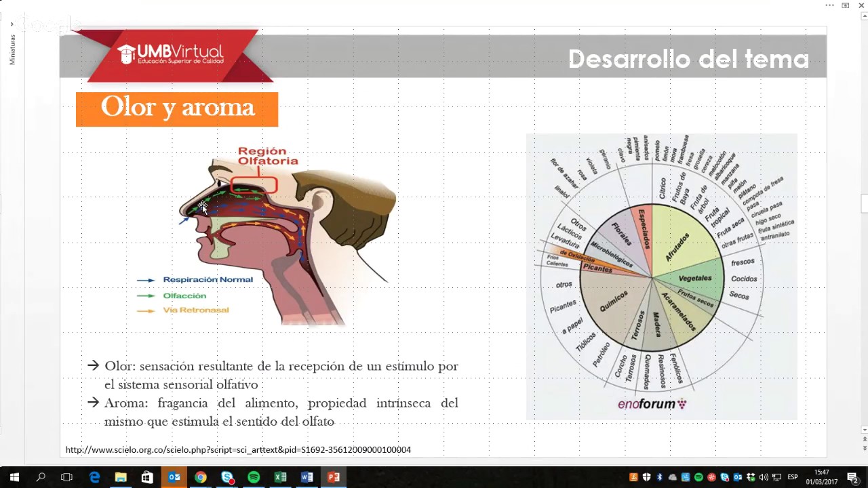Viewport: 868px width, 488px height.
Task: Click Spotify icon in system tray
Action: tap(698, 477)
